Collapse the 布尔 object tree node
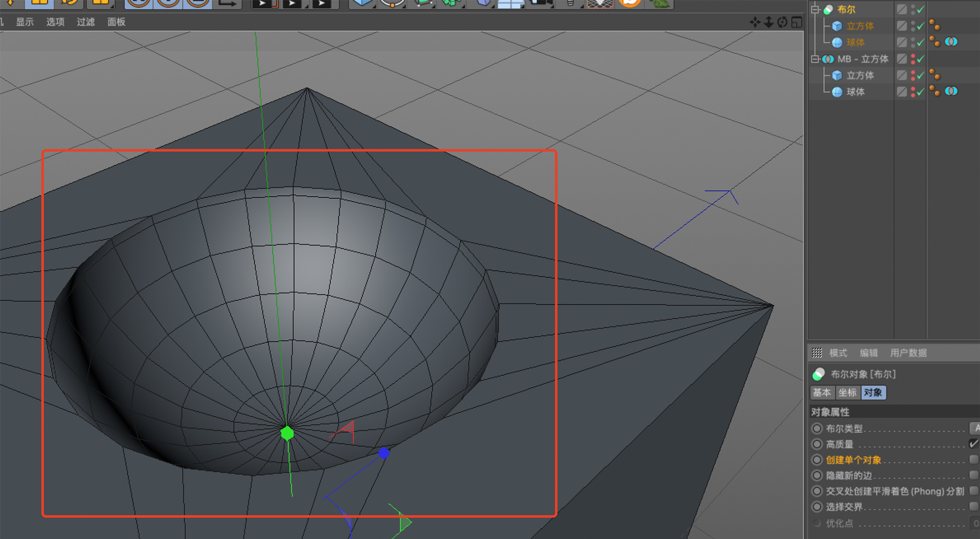Image resolution: width=980 pixels, height=539 pixels. pos(815,9)
